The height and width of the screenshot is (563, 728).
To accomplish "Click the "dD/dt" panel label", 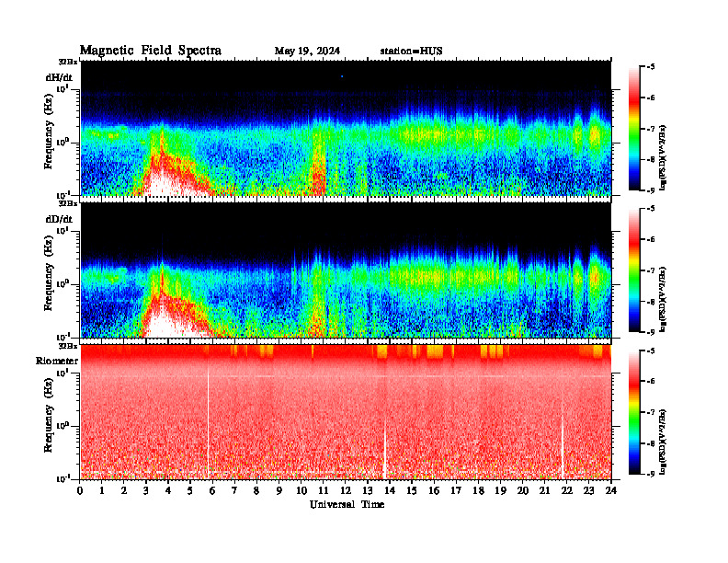I will (59, 219).
